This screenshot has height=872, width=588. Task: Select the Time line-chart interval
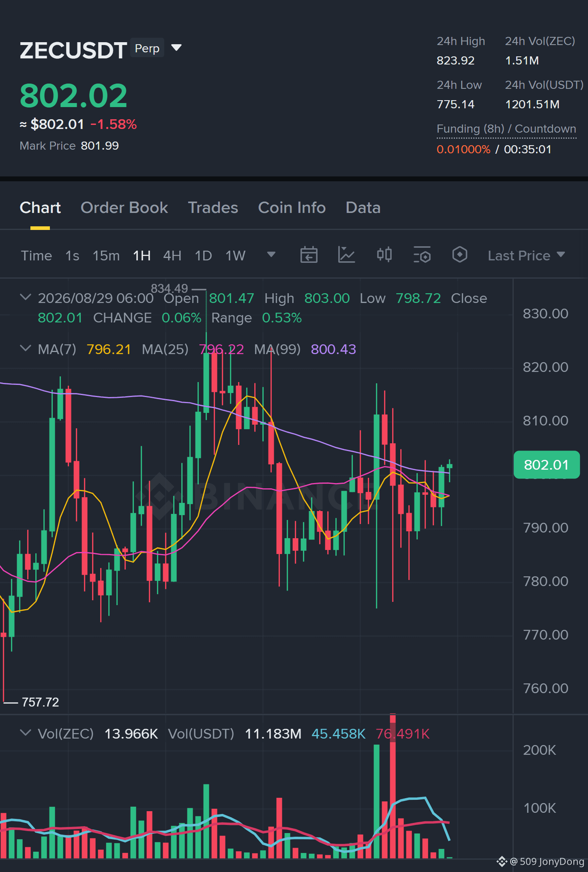[36, 256]
